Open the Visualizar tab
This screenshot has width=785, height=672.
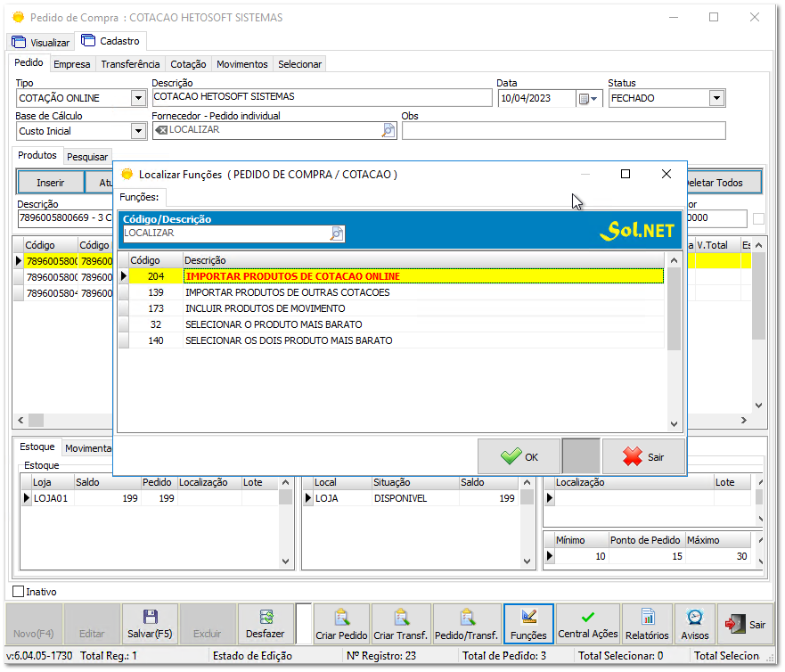42,42
